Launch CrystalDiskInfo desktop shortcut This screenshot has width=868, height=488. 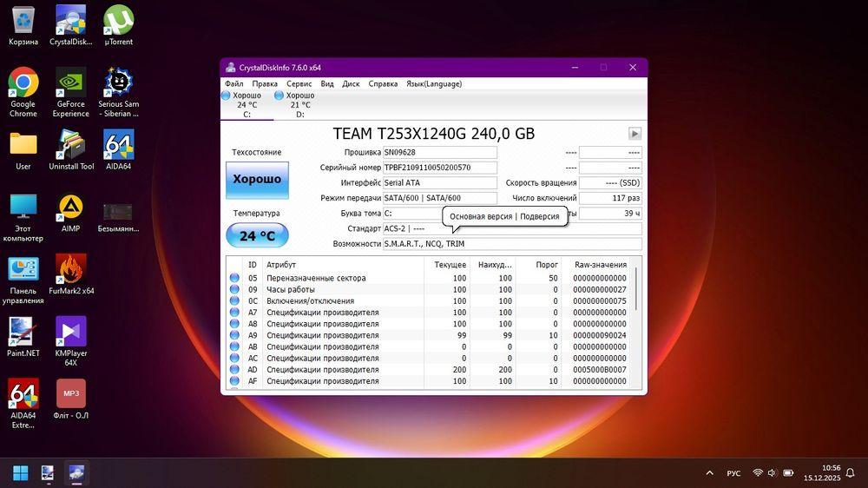(x=71, y=25)
